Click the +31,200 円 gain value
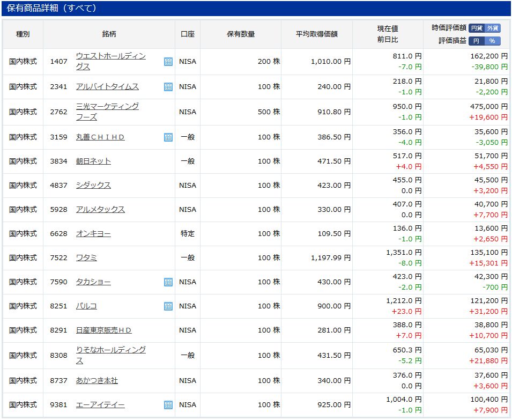This screenshot has width=512, height=420. [488, 312]
